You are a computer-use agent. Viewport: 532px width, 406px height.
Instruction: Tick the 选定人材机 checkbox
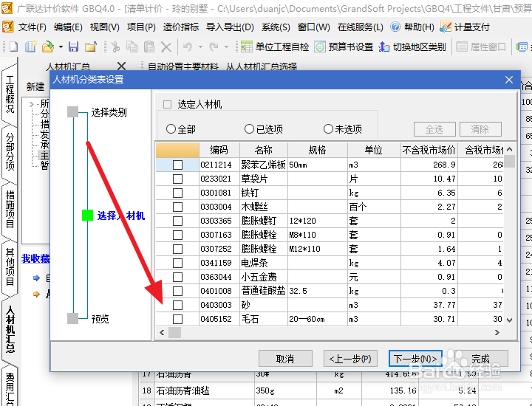pyautogui.click(x=167, y=104)
